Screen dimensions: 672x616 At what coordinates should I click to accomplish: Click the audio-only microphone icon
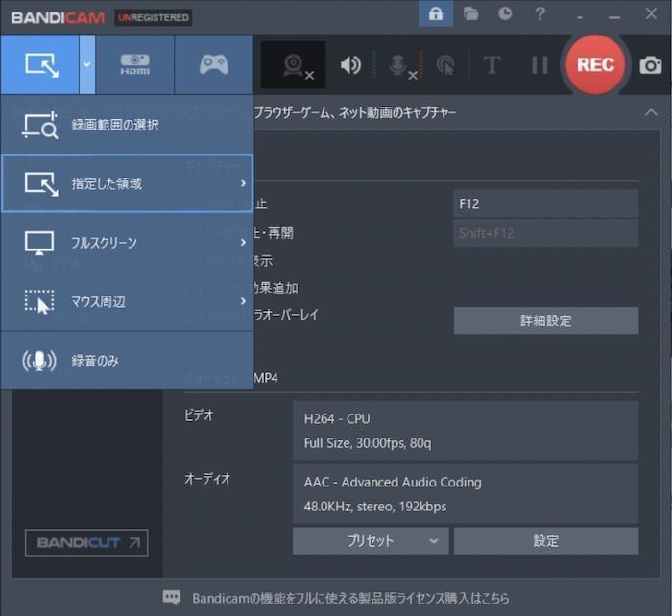pyautogui.click(x=39, y=361)
